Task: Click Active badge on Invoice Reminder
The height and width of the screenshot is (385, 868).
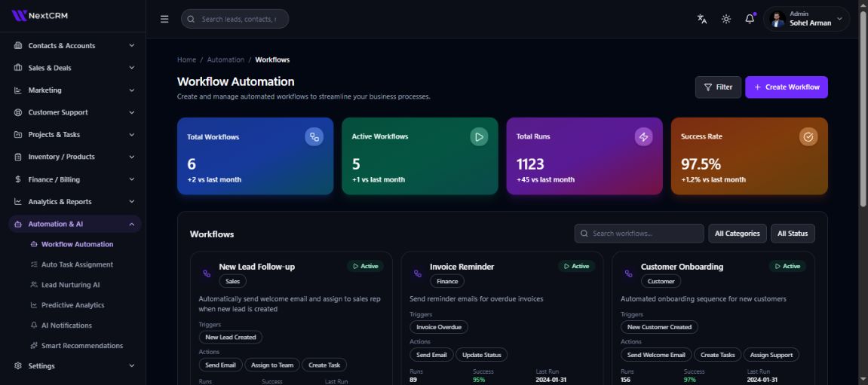Action: point(576,266)
